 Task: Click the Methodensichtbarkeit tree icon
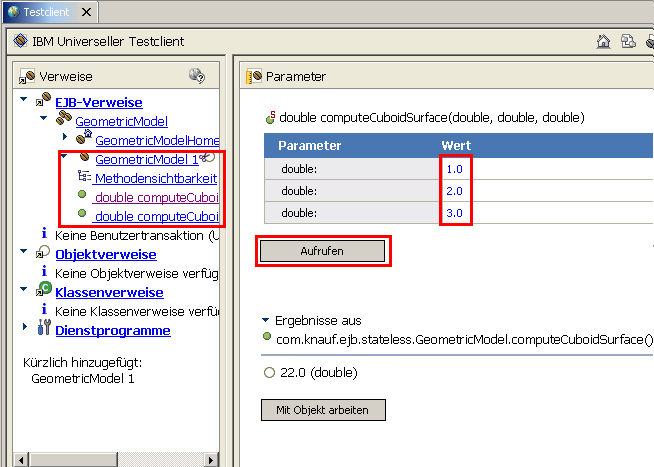tap(84, 177)
